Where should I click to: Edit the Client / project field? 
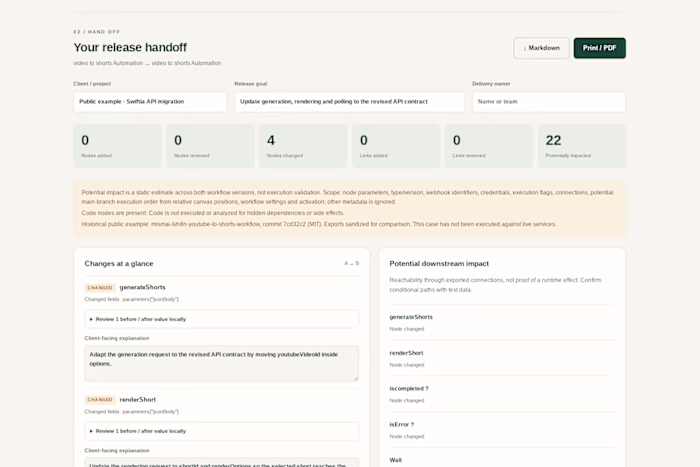point(150,102)
